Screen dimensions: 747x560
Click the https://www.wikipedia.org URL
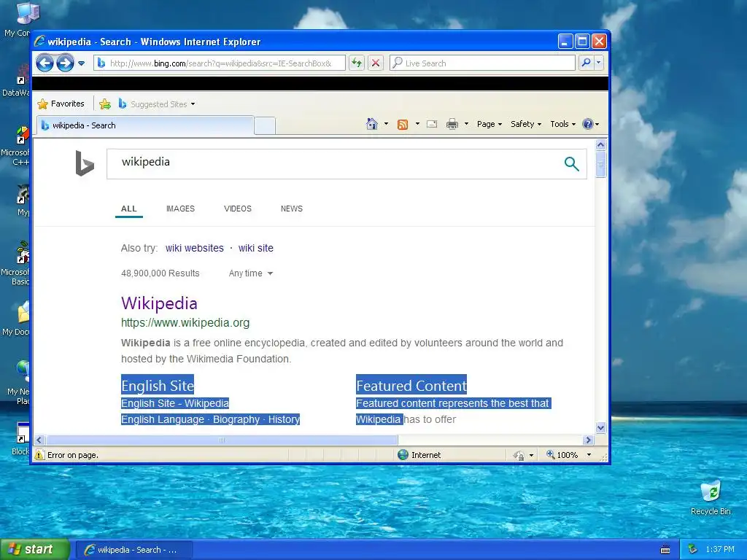click(x=185, y=323)
